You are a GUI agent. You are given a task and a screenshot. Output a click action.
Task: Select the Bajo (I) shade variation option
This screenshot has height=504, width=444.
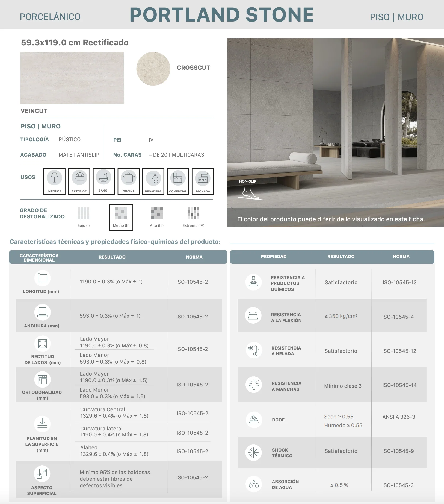tap(84, 217)
